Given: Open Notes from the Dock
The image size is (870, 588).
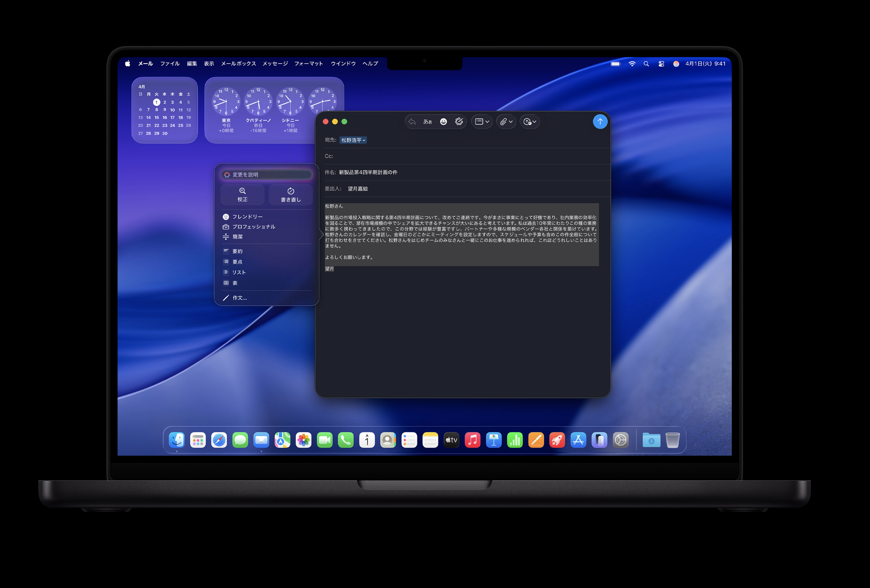Looking at the screenshot, I should pyautogui.click(x=431, y=440).
